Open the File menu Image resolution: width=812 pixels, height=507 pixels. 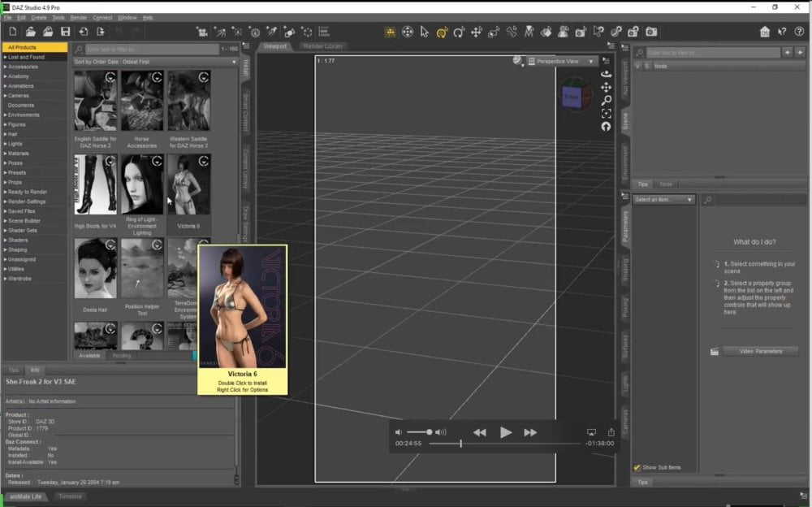[x=8, y=18]
